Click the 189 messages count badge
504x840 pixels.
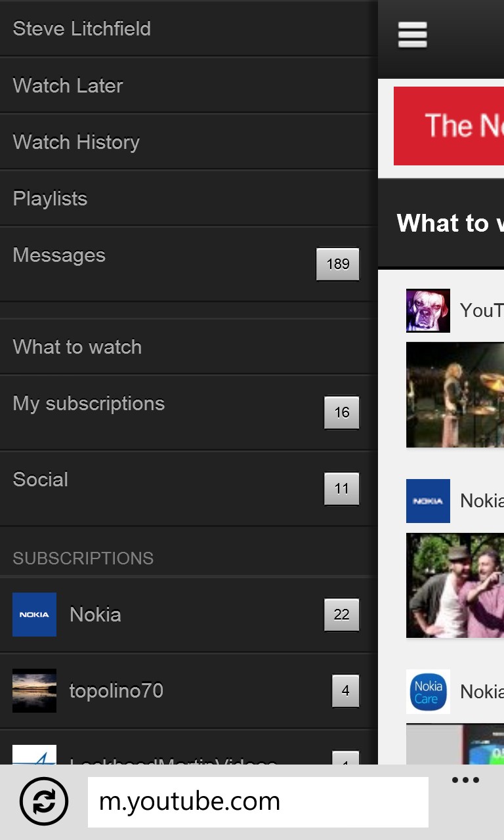point(338,264)
